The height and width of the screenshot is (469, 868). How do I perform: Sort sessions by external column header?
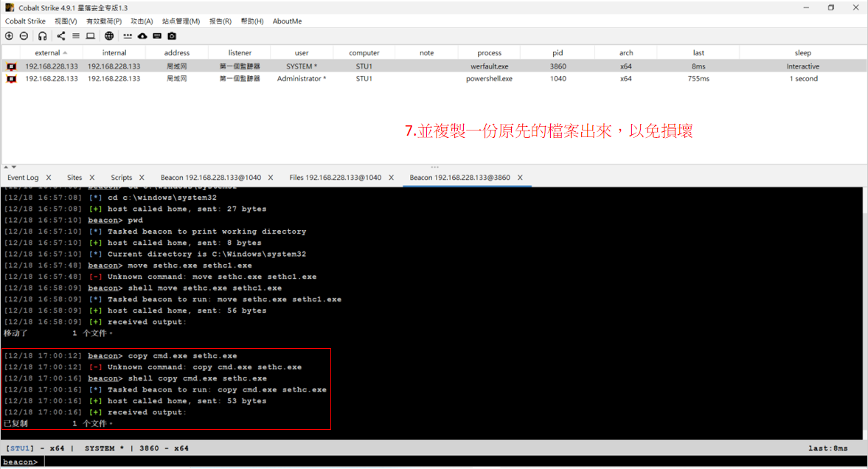click(x=51, y=53)
